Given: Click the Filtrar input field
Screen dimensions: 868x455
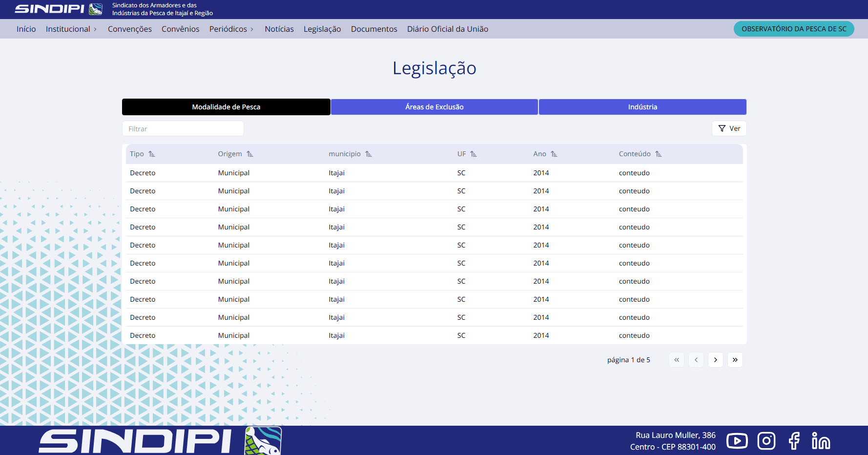Looking at the screenshot, I should click(x=183, y=129).
